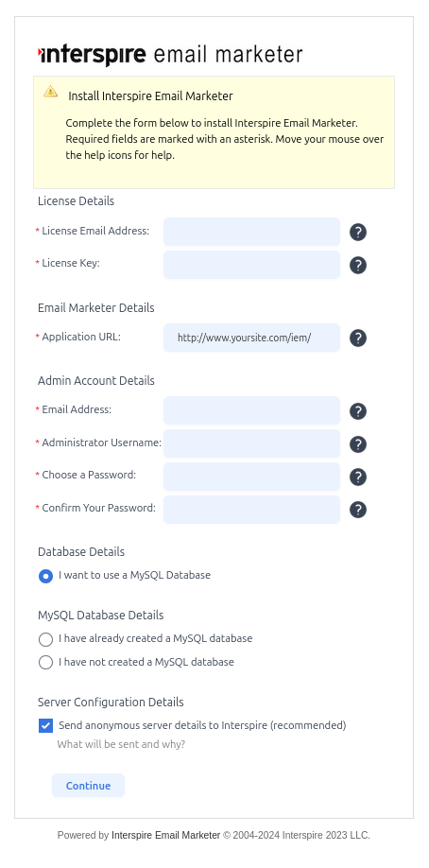Click the Continue button
The height and width of the screenshot is (868, 429).
click(x=88, y=786)
